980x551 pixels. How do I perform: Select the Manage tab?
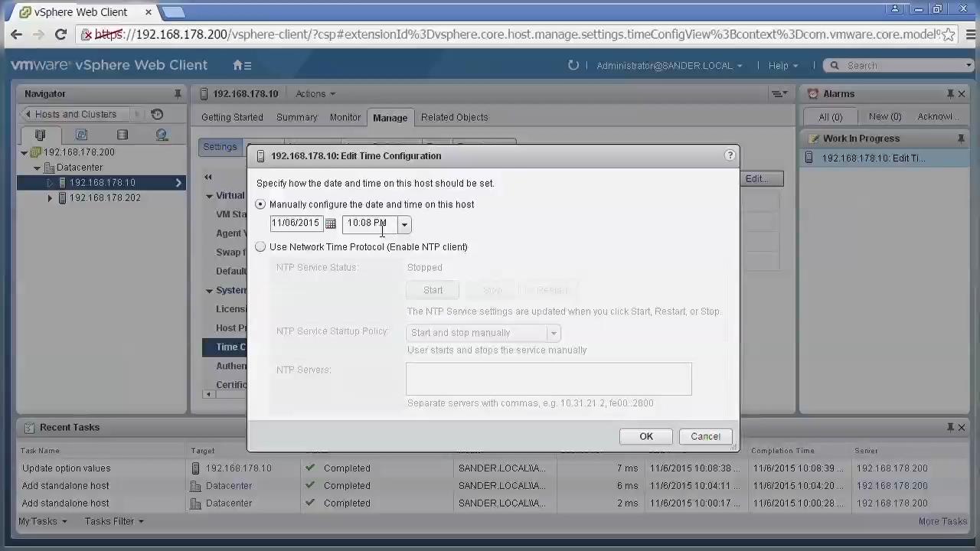click(x=390, y=118)
